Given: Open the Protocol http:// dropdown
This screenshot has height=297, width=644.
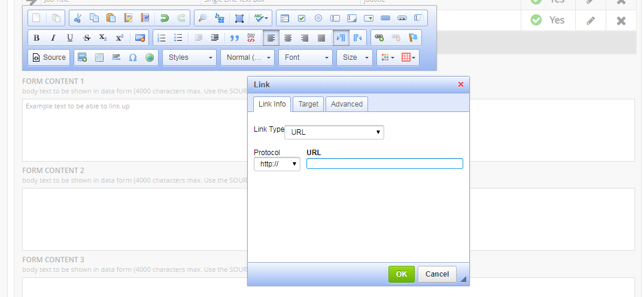Looking at the screenshot, I should [x=277, y=164].
